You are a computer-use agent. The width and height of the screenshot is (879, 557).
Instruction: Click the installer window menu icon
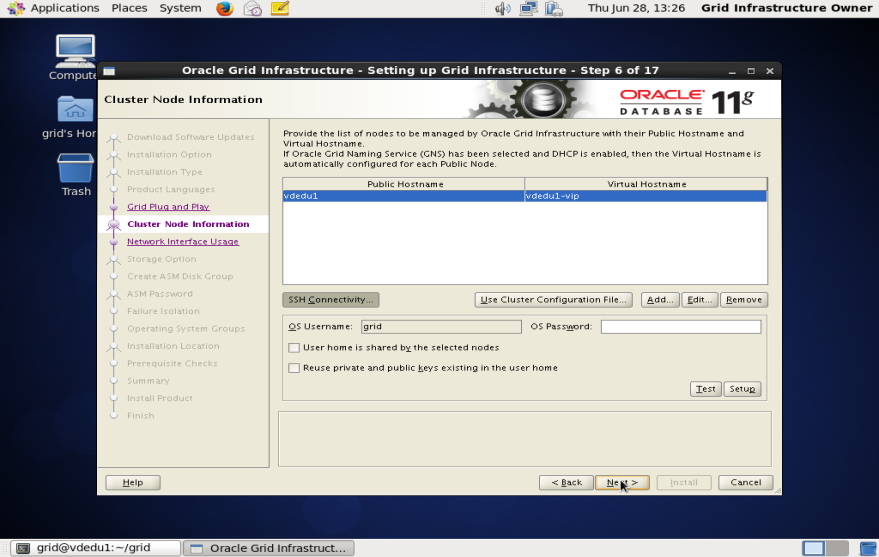coord(109,71)
